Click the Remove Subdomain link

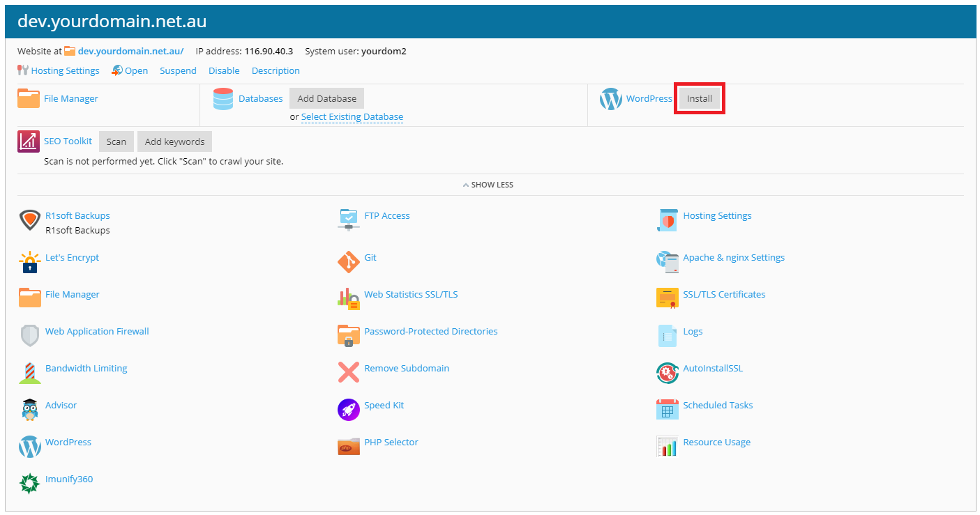[407, 368]
